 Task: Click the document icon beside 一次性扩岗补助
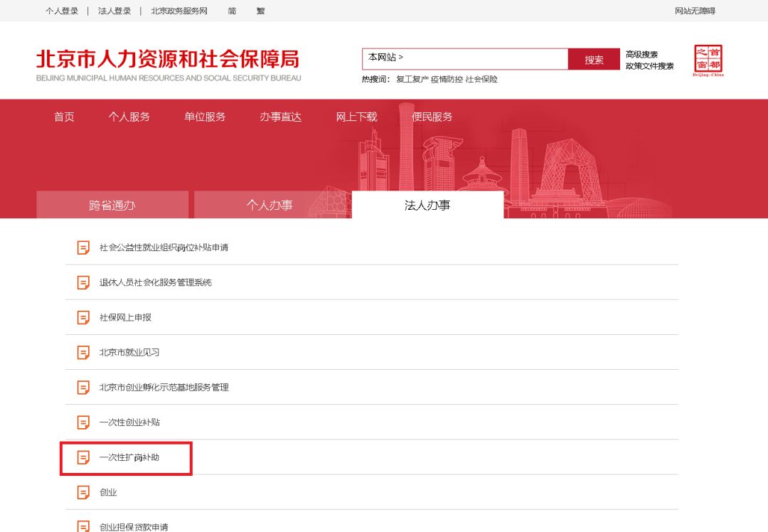[83, 457]
